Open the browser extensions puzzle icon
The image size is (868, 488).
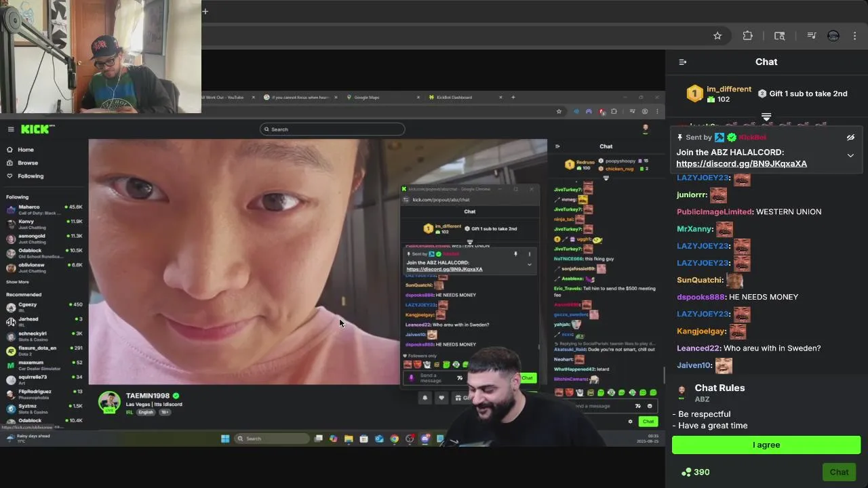pos(747,36)
